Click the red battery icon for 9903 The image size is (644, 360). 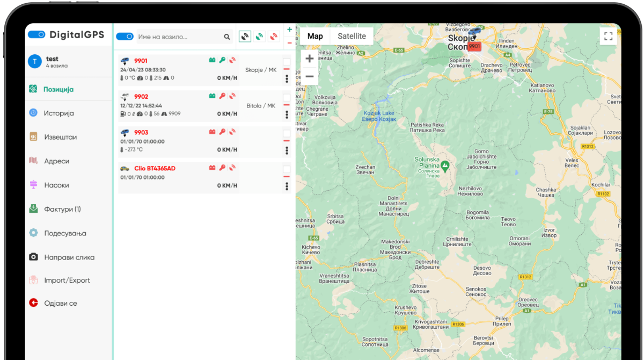click(213, 132)
